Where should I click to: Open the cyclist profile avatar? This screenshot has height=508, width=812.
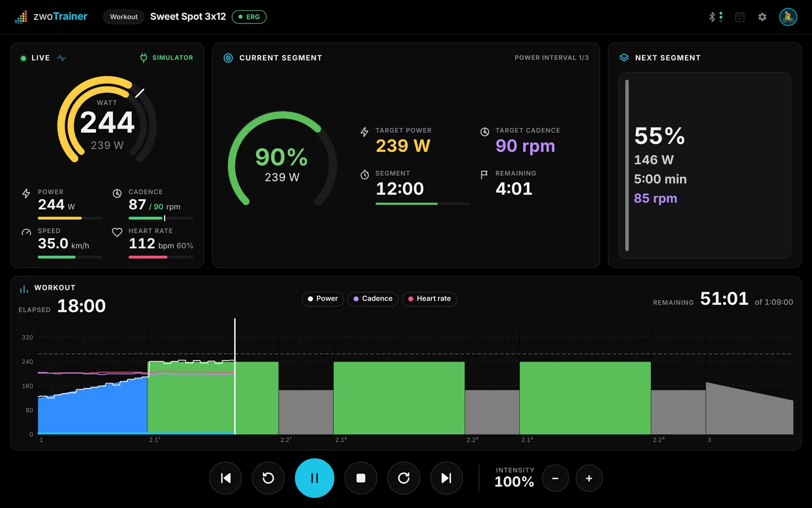(x=788, y=17)
